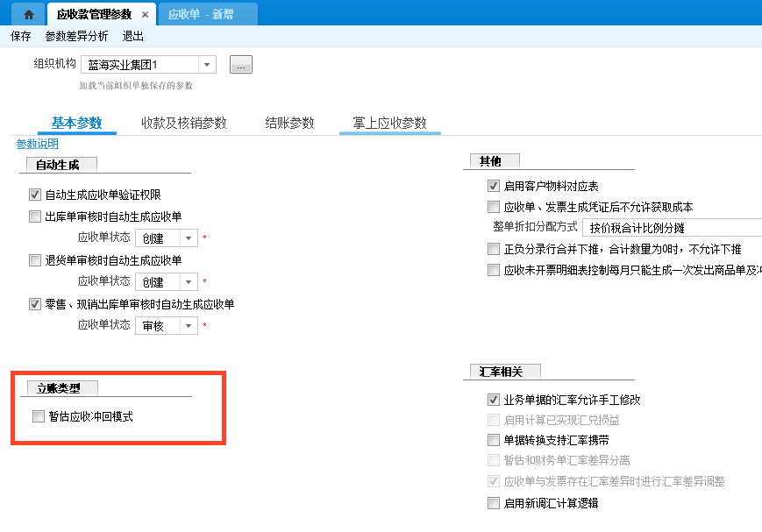Click 保存 in the toolbar

pos(20,36)
